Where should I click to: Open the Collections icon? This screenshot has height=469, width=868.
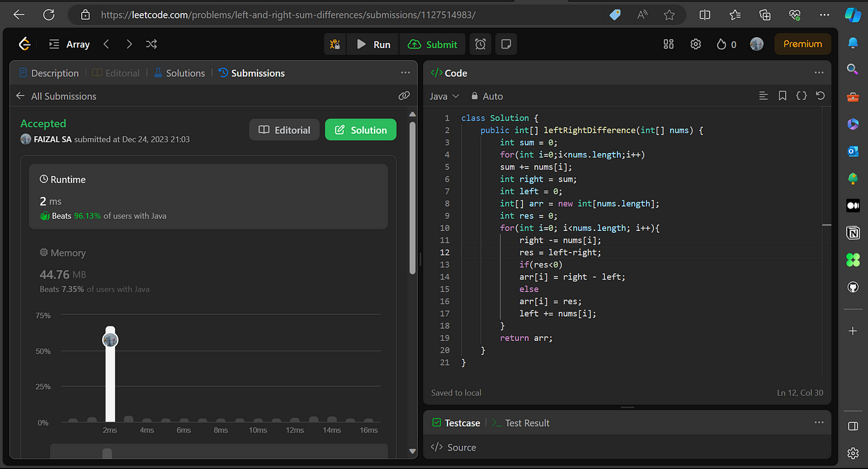click(765, 15)
